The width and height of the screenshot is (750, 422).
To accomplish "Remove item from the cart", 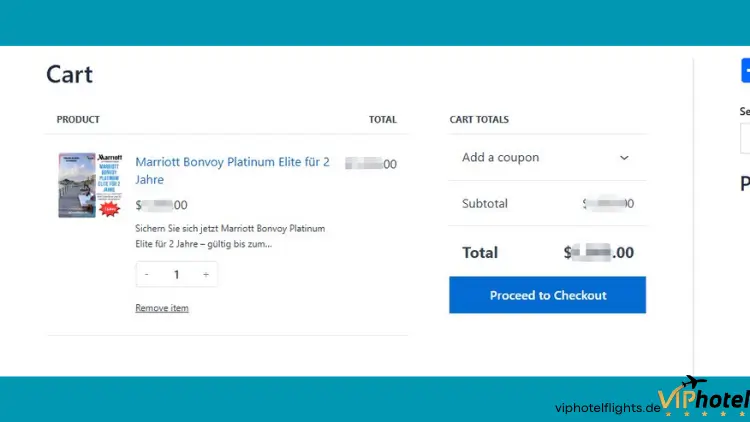I will coord(162,308).
